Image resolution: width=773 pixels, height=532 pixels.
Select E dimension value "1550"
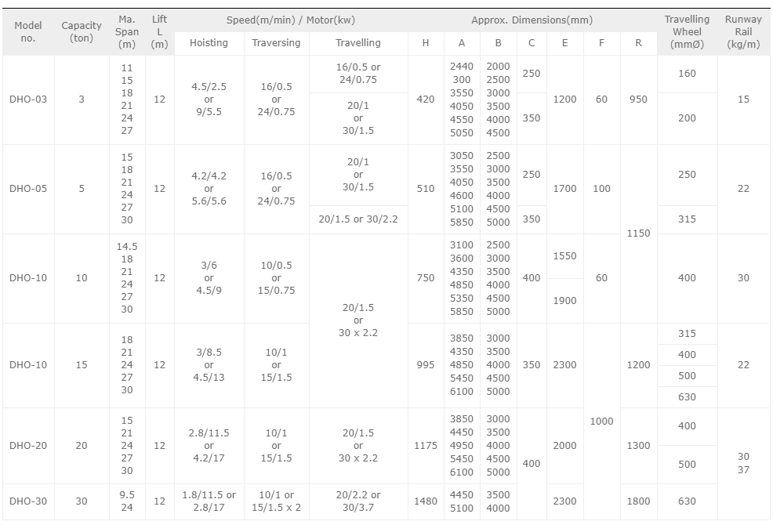coord(564,255)
